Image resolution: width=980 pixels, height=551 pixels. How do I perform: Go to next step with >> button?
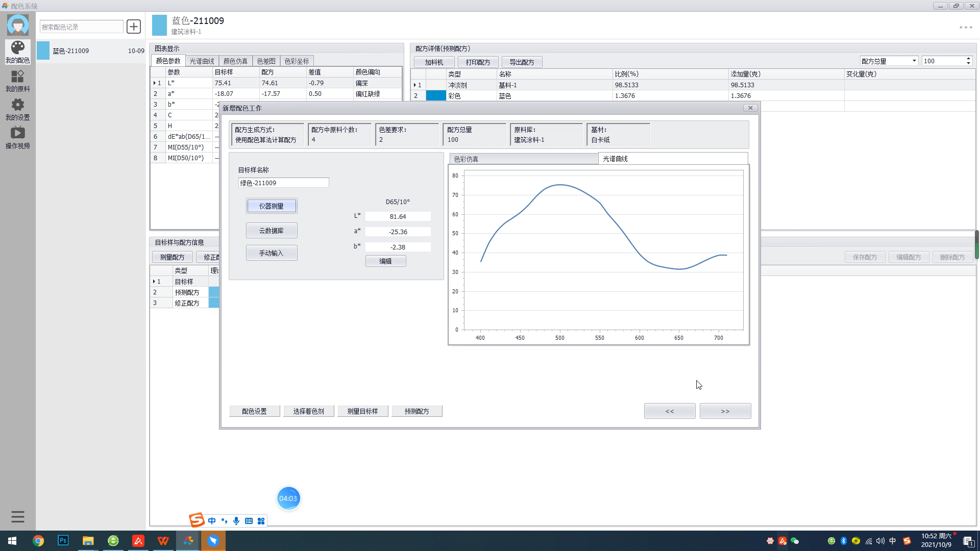pos(725,411)
